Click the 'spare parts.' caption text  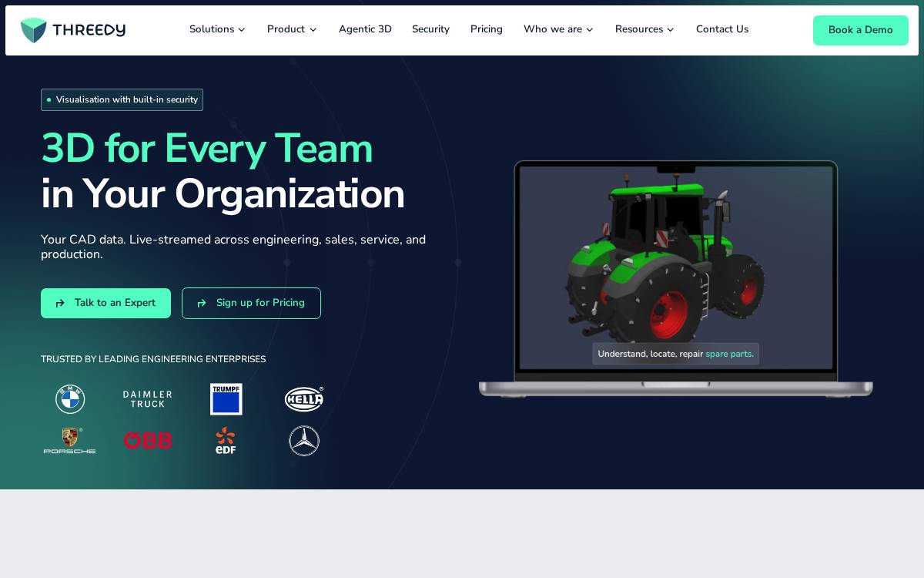pyautogui.click(x=730, y=354)
